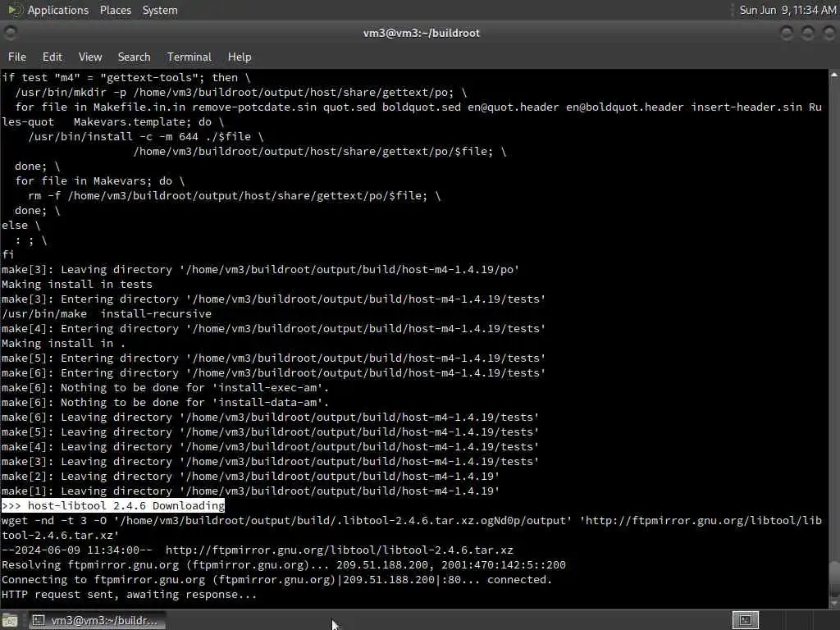Open the Places menu

(x=115, y=10)
